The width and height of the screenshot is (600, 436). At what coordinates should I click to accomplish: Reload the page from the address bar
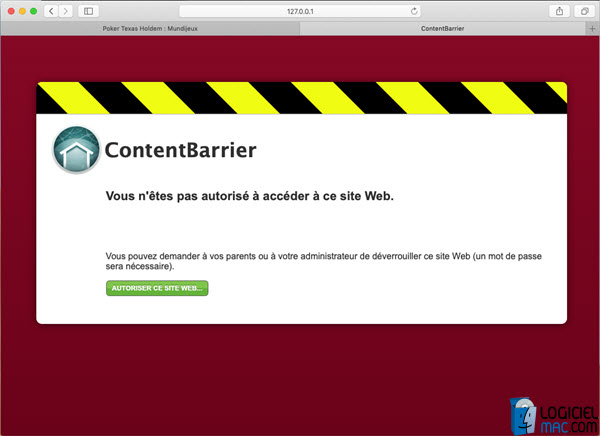414,10
